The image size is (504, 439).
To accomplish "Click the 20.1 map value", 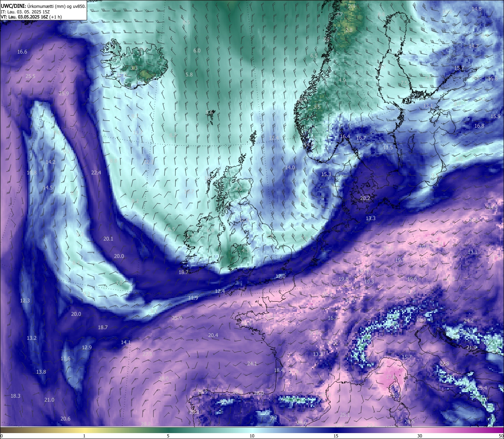I will [108, 239].
